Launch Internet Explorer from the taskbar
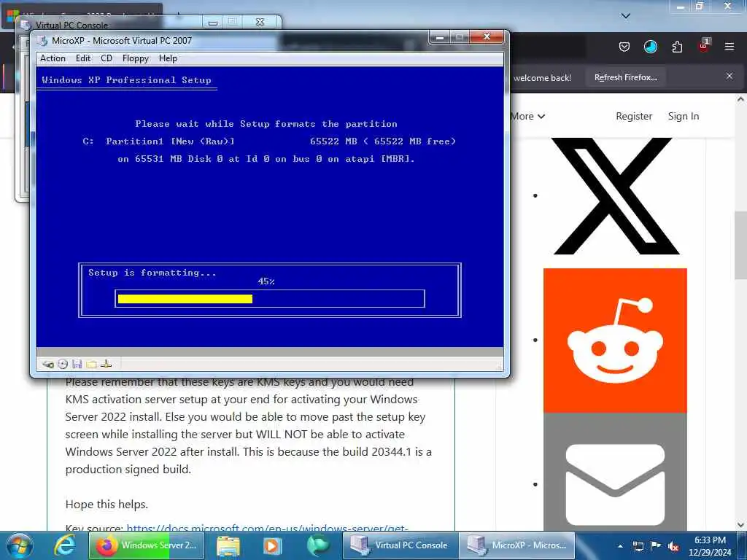This screenshot has width=747, height=560. click(x=64, y=545)
